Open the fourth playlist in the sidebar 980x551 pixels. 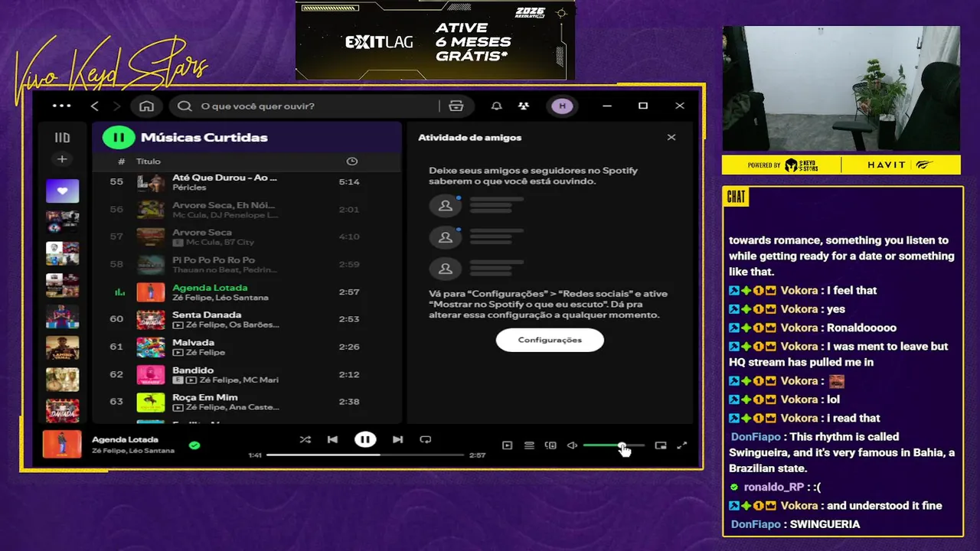pos(62,285)
